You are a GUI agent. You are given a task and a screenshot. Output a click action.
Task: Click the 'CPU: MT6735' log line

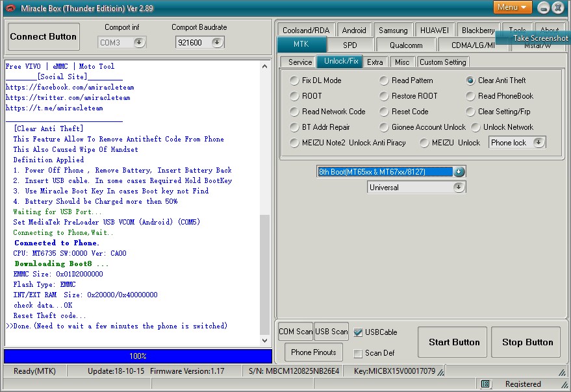coord(70,253)
